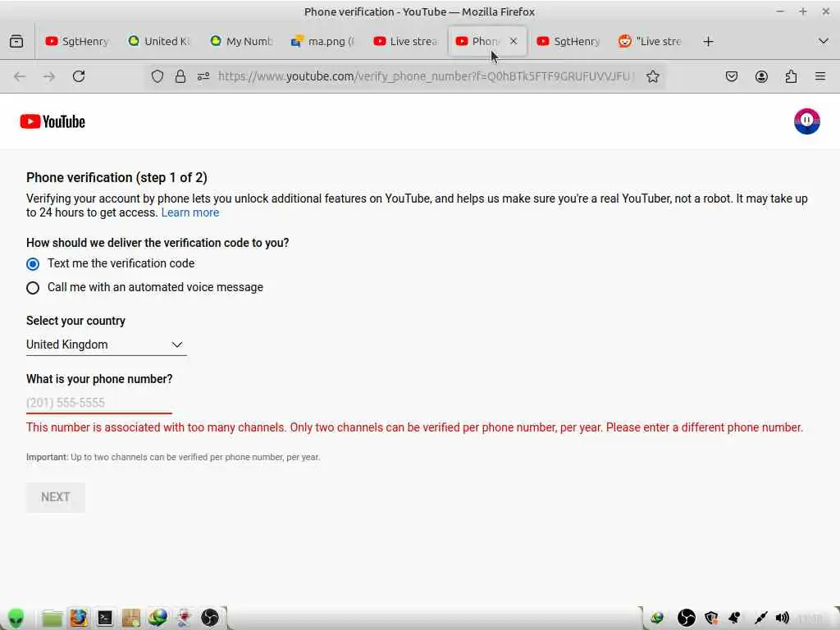Viewport: 840px width, 630px height.
Task: Go back to previous page
Action: 20,76
